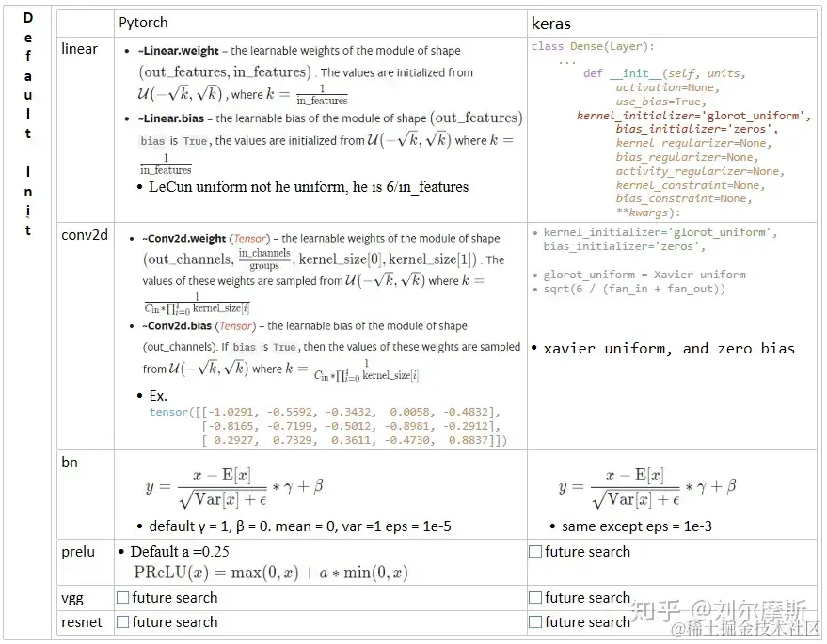Click the ~Linear.weight bold term
This screenshot has width=827, height=644.
coord(178,51)
